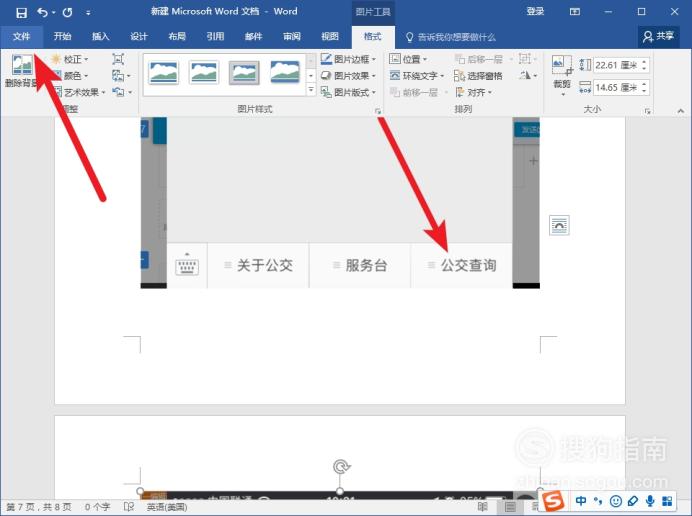Open Customize Quick Access Toolbar dropdown
The width and height of the screenshot is (692, 516).
(x=88, y=13)
